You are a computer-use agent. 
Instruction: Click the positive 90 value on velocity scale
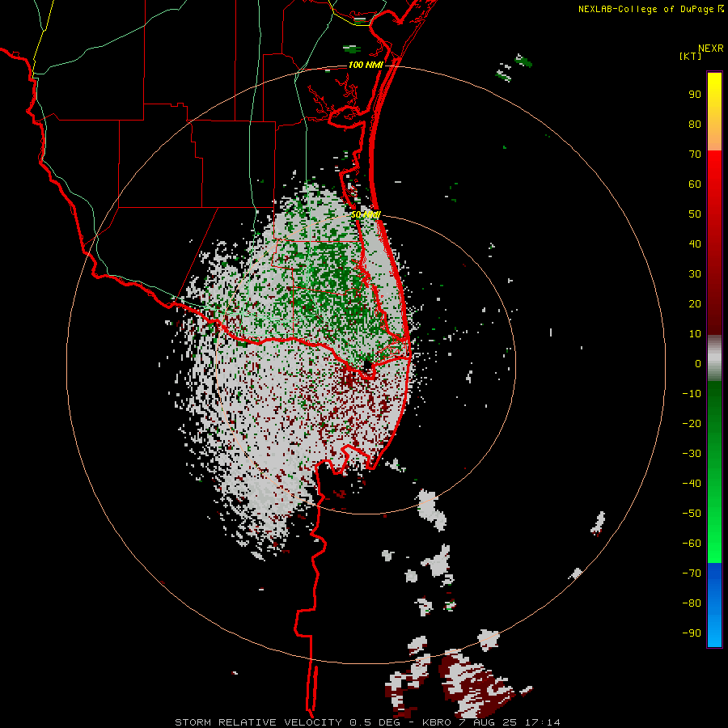[x=695, y=95]
